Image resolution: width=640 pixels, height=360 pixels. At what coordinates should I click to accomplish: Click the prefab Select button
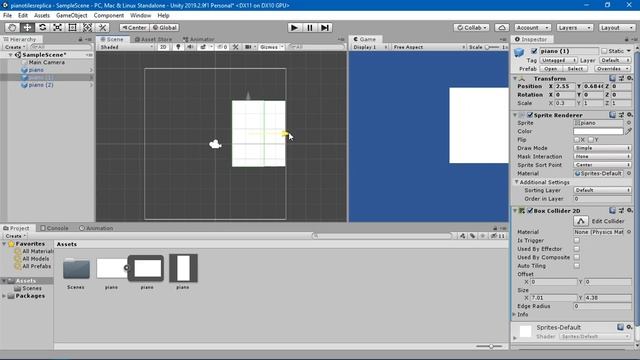click(575, 69)
